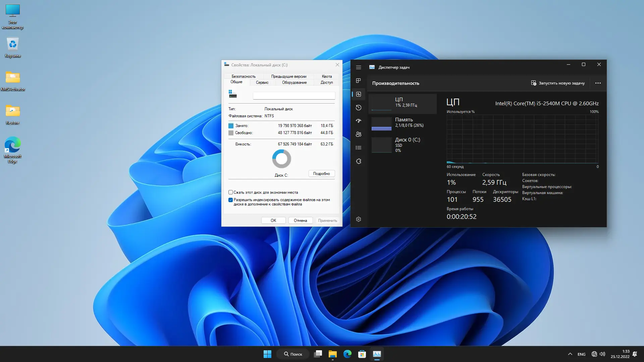Open Task Manager hamburger navigation menu
Viewport: 644px width, 362px height.
point(359,67)
